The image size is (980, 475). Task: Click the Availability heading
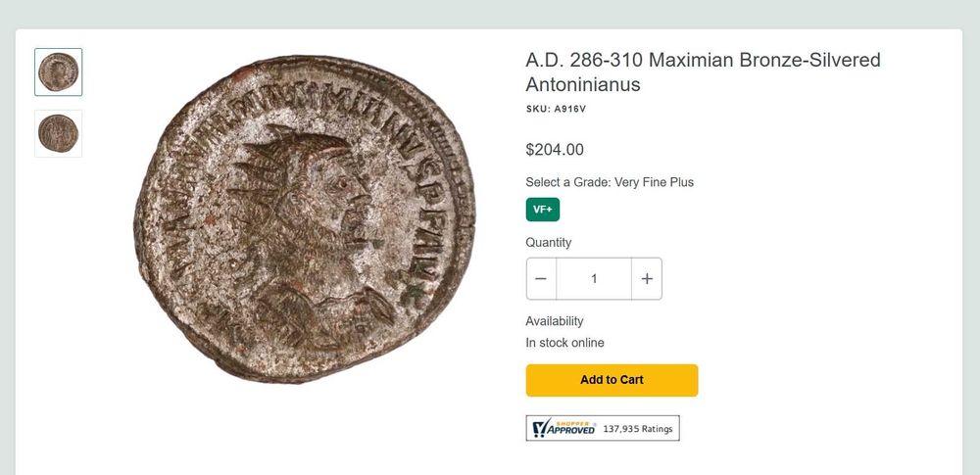pos(555,321)
